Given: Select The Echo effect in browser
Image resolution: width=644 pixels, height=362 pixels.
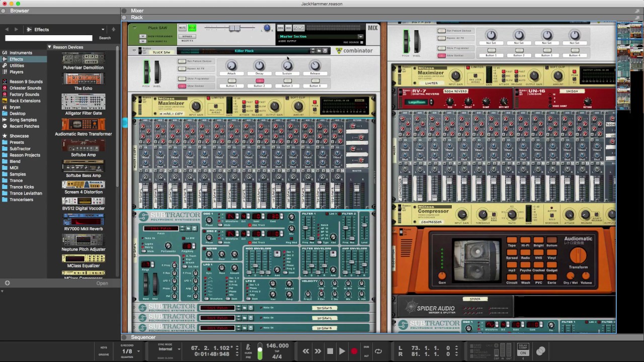Looking at the screenshot, I should pyautogui.click(x=84, y=79).
